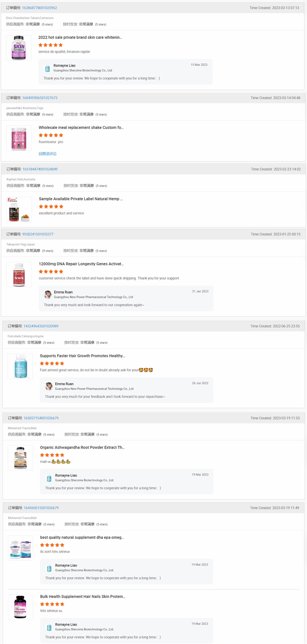Open the 'Wholesale meal replacement shake' product title
The height and width of the screenshot is (644, 307).
coord(81,128)
